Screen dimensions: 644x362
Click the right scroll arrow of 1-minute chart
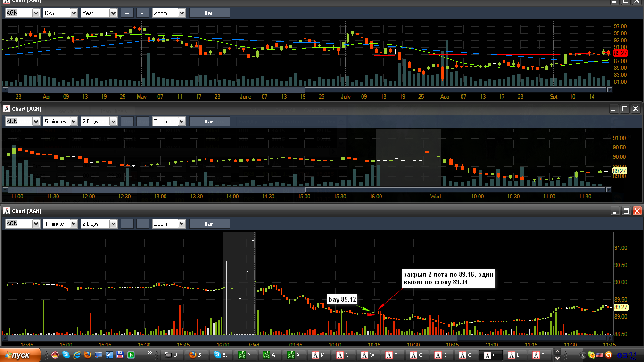(609, 338)
